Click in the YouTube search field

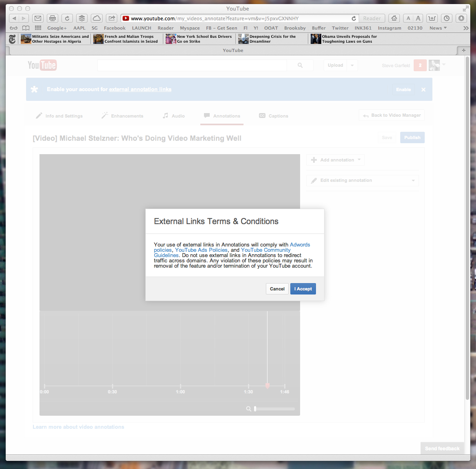192,65
